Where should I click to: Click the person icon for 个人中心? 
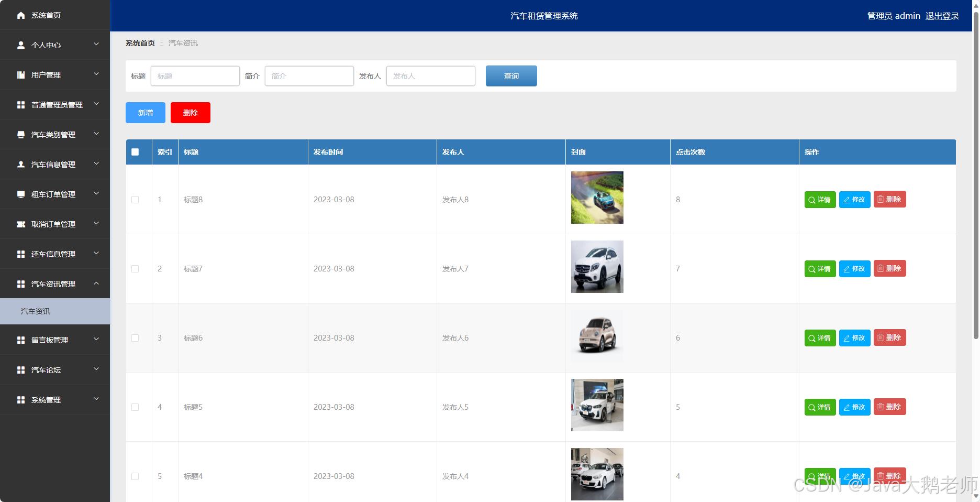click(21, 45)
